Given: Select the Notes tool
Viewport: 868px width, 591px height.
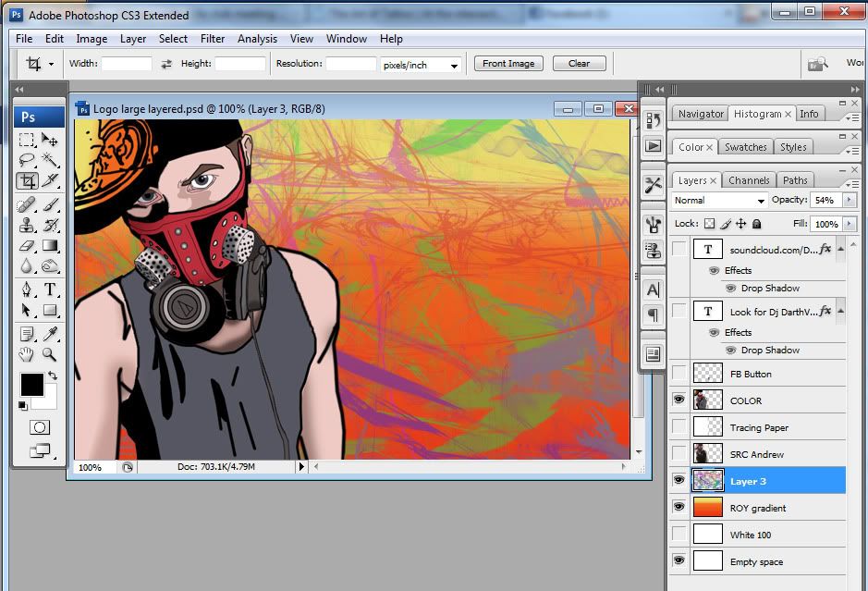Looking at the screenshot, I should [27, 334].
